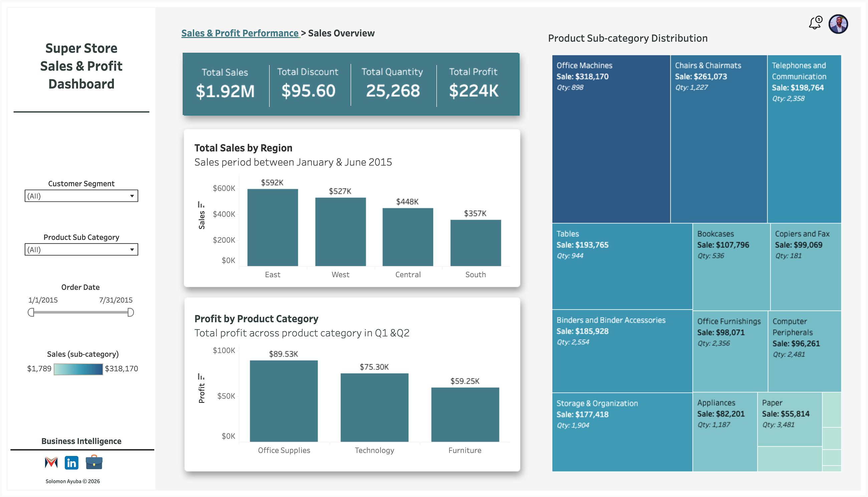
Task: Click the Order Date slider end handle
Action: (131, 312)
